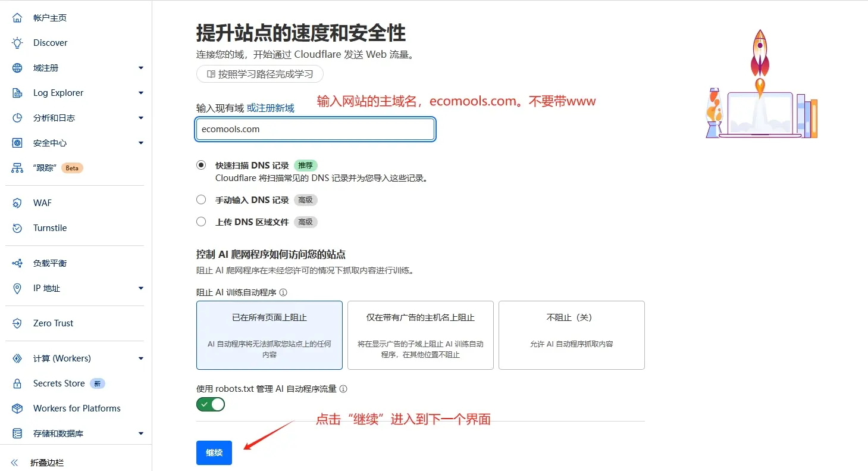Choose 已在所有页面上阻止 option card
Image resolution: width=868 pixels, height=471 pixels.
coord(270,335)
